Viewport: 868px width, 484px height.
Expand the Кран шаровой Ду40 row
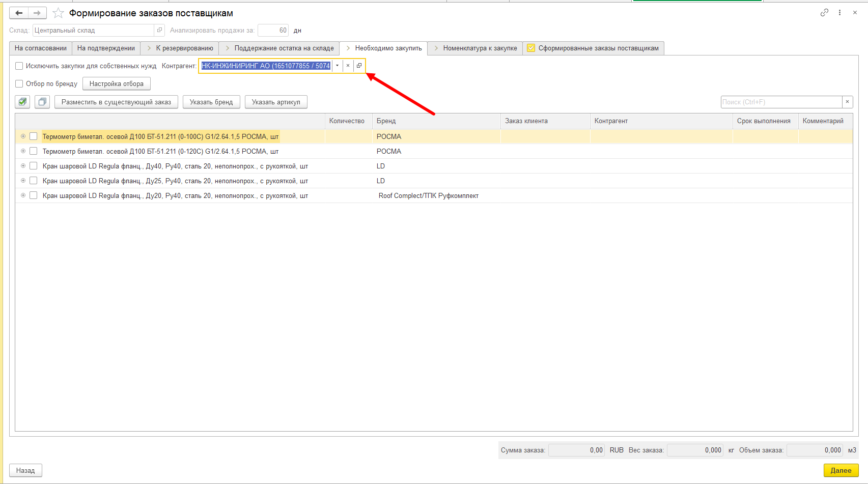[23, 165]
